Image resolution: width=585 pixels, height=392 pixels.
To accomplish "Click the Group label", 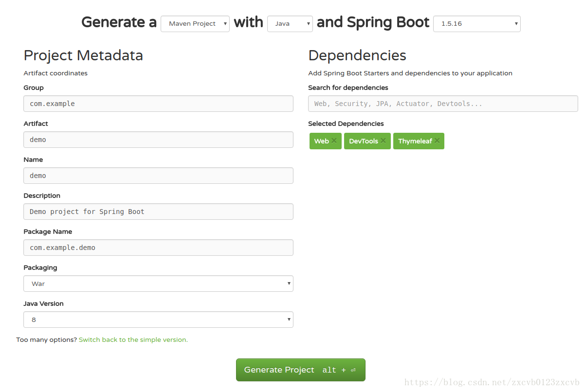I will click(x=34, y=88).
